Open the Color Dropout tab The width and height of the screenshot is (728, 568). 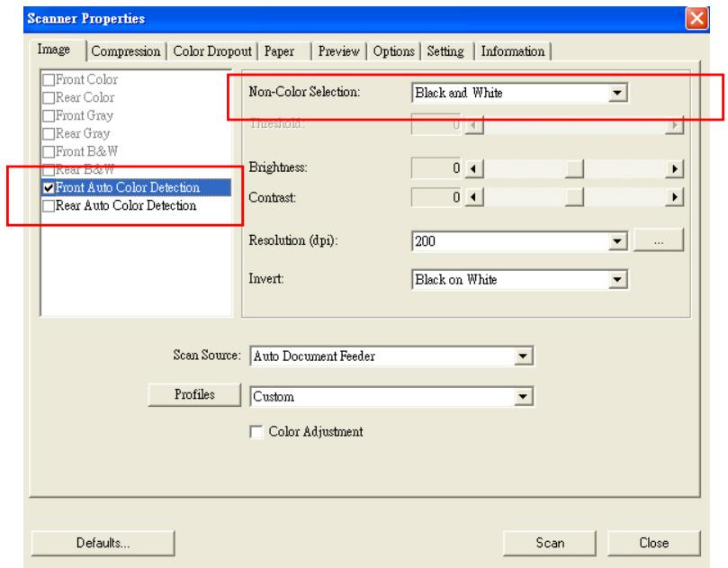(214, 51)
